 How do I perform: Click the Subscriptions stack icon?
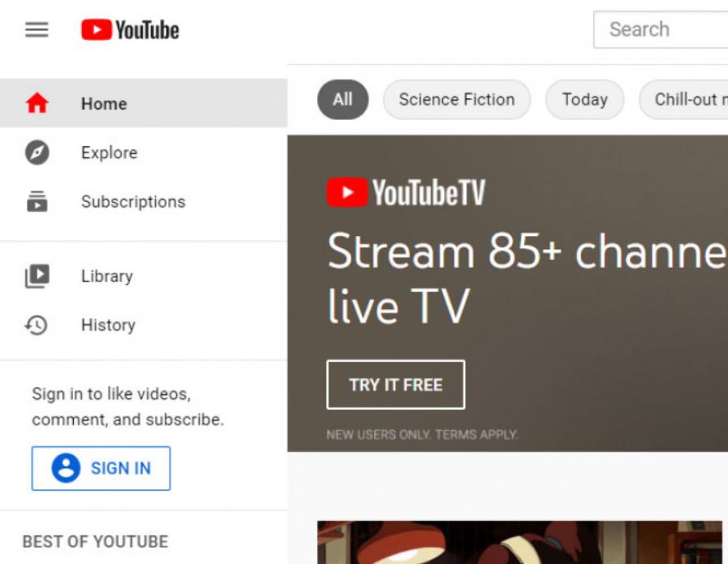[x=37, y=201]
